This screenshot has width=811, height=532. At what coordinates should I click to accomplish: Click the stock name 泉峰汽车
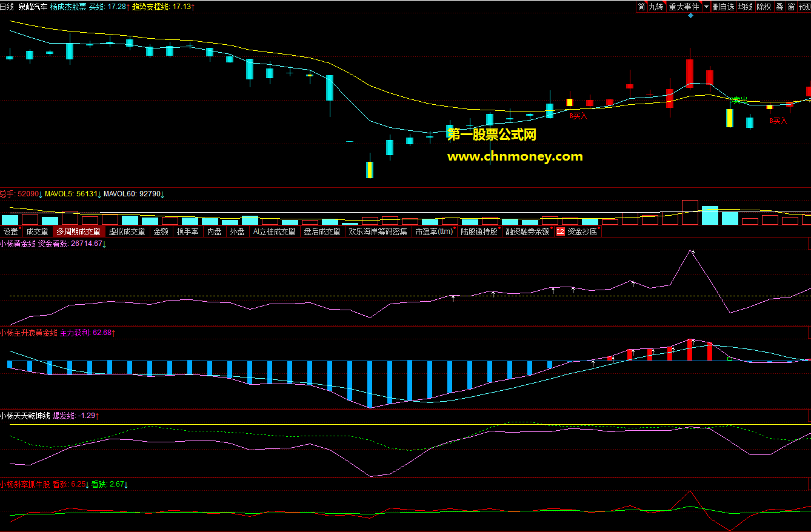coord(33,7)
